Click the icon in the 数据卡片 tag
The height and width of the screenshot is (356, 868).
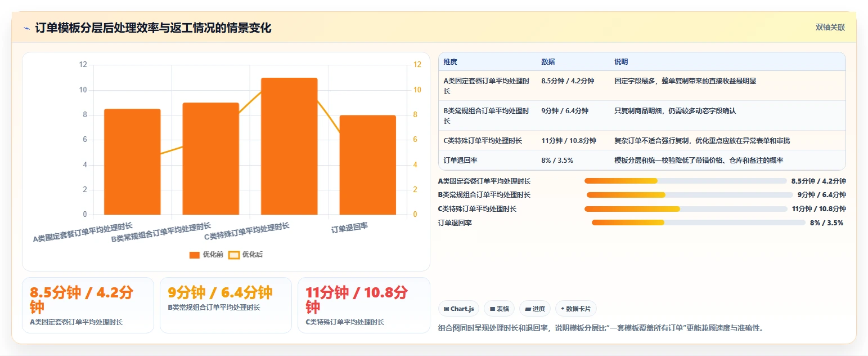tap(563, 309)
